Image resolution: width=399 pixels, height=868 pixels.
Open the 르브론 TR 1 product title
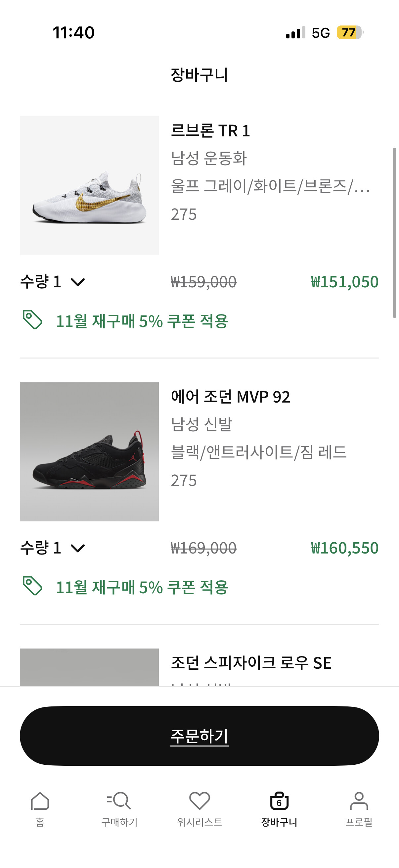[210, 131]
